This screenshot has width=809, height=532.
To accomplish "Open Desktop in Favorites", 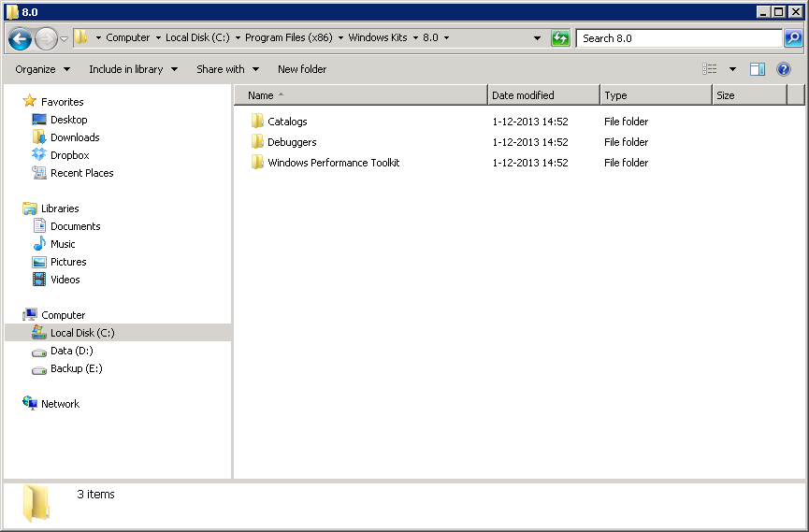I will tap(68, 120).
